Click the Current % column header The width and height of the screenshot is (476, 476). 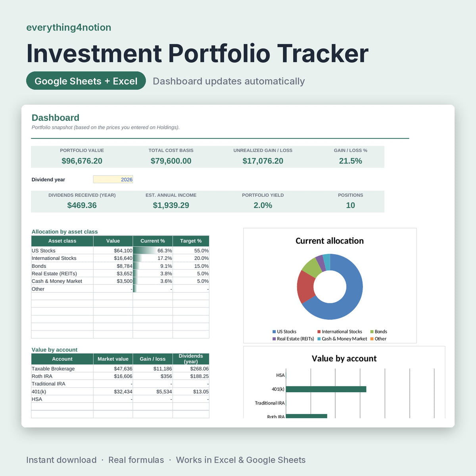click(x=153, y=241)
